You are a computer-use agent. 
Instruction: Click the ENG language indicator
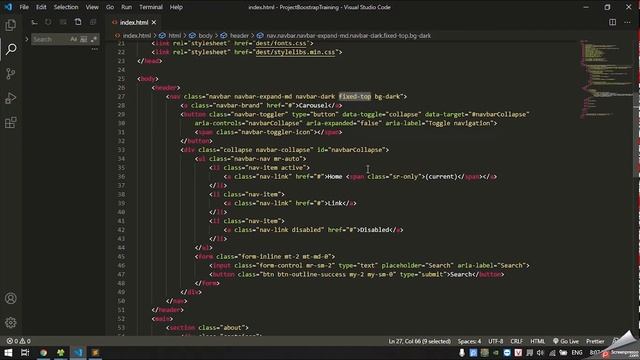tap(577, 353)
